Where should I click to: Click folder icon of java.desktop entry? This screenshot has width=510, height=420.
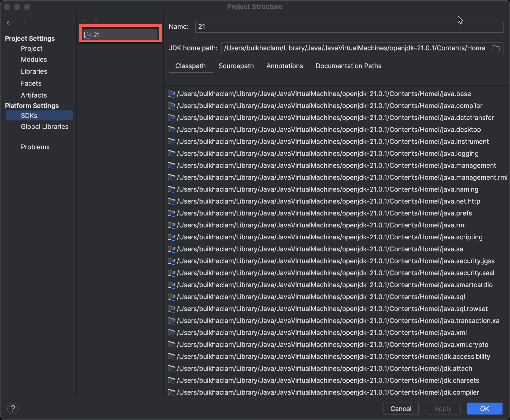point(171,130)
